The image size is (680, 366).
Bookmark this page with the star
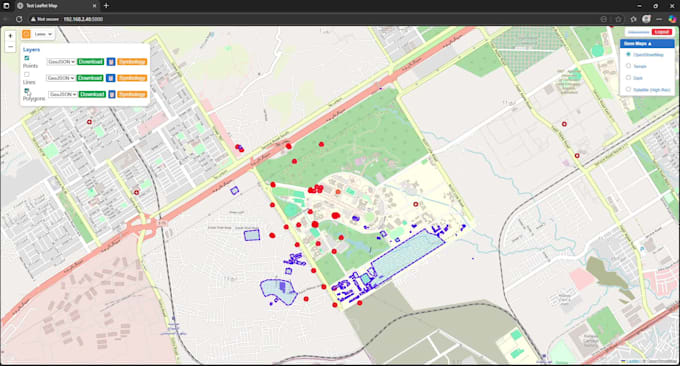click(618, 19)
